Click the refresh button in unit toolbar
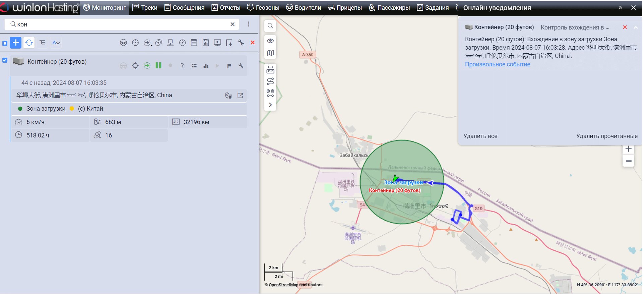The image size is (644, 294). click(29, 43)
